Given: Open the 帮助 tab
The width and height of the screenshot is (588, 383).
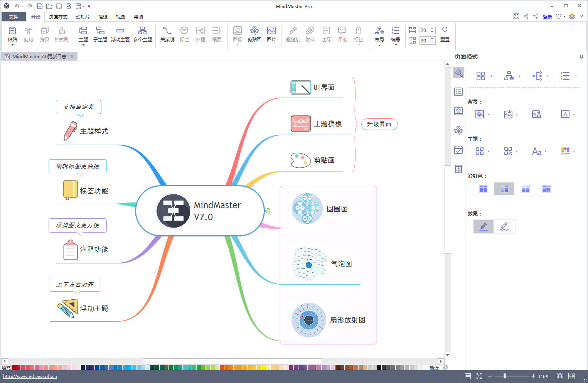Looking at the screenshot, I should [138, 17].
